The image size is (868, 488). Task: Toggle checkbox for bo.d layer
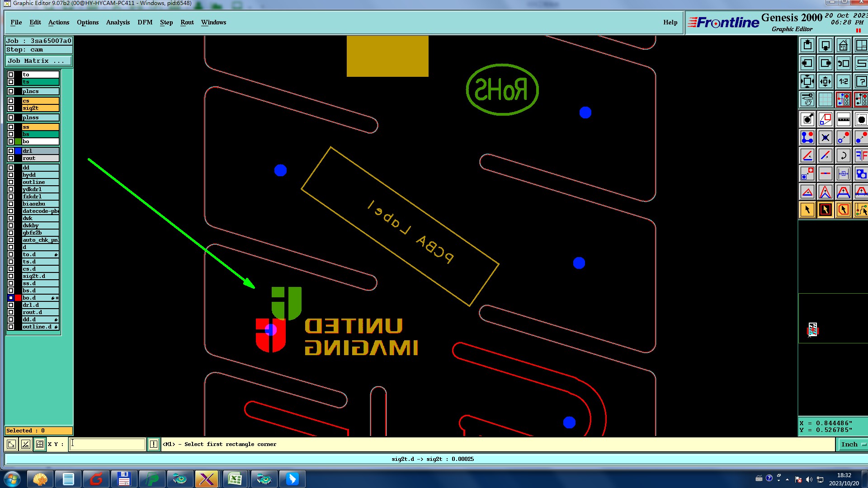(11, 298)
